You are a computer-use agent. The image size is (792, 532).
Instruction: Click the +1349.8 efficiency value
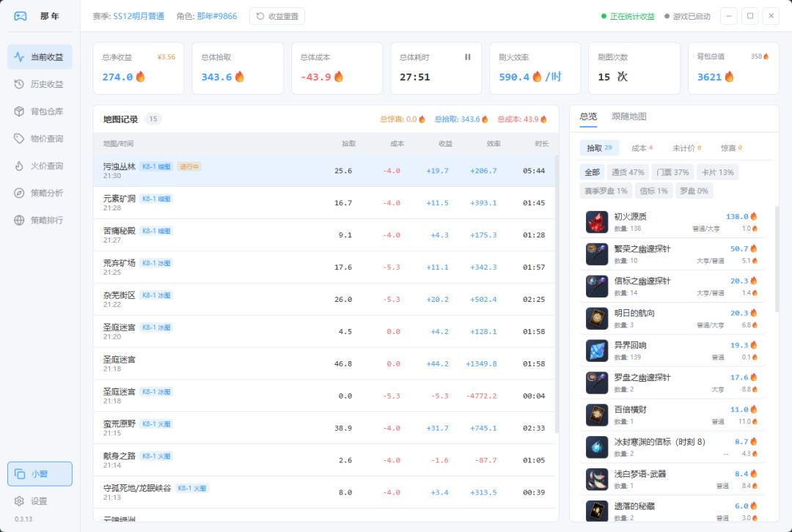[x=481, y=364]
